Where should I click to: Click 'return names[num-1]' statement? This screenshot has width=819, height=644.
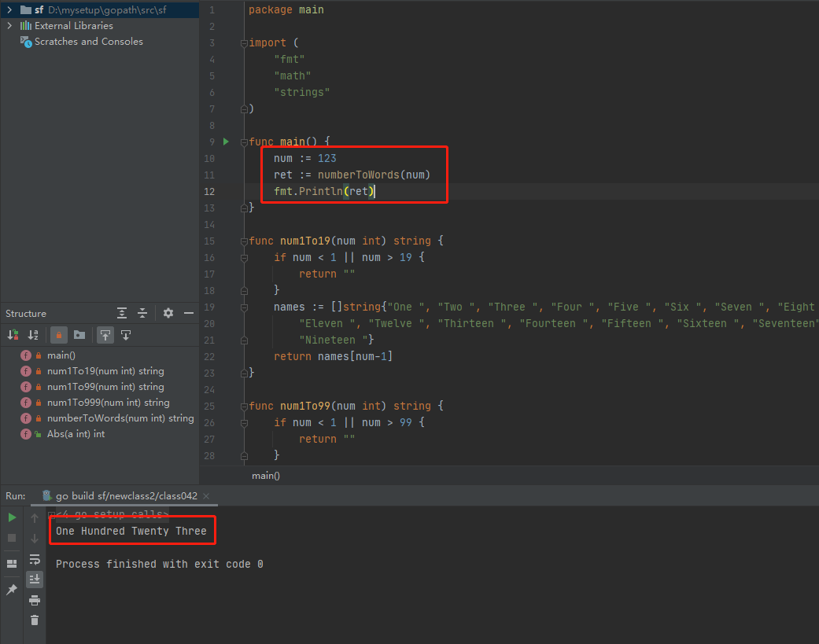pos(334,356)
